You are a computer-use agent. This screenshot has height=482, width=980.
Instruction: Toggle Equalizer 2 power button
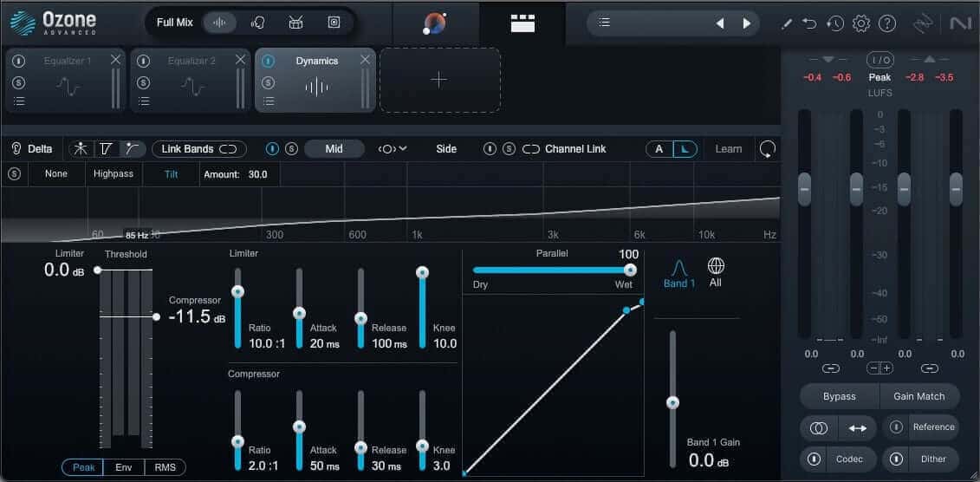pos(144,62)
